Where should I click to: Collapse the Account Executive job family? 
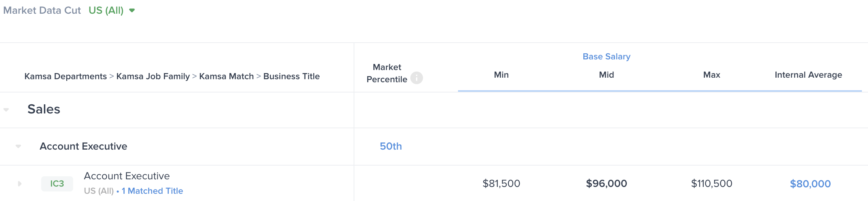tap(18, 146)
